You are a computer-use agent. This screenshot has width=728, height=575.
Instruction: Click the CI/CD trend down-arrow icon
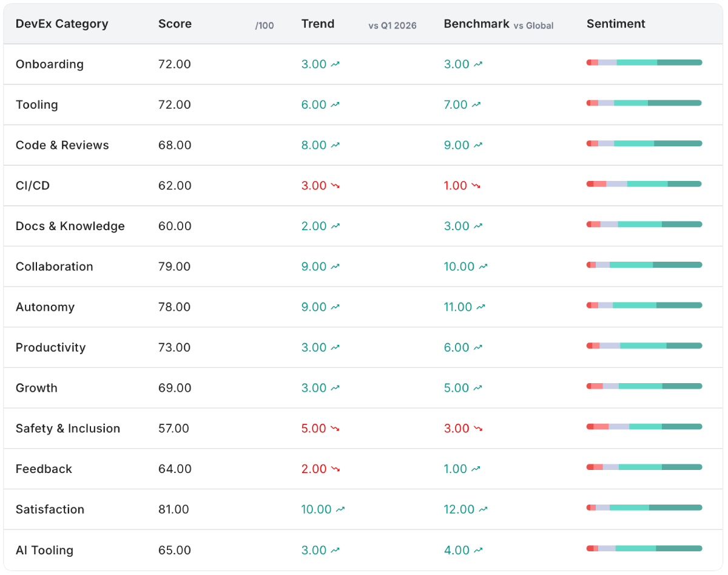tap(335, 185)
